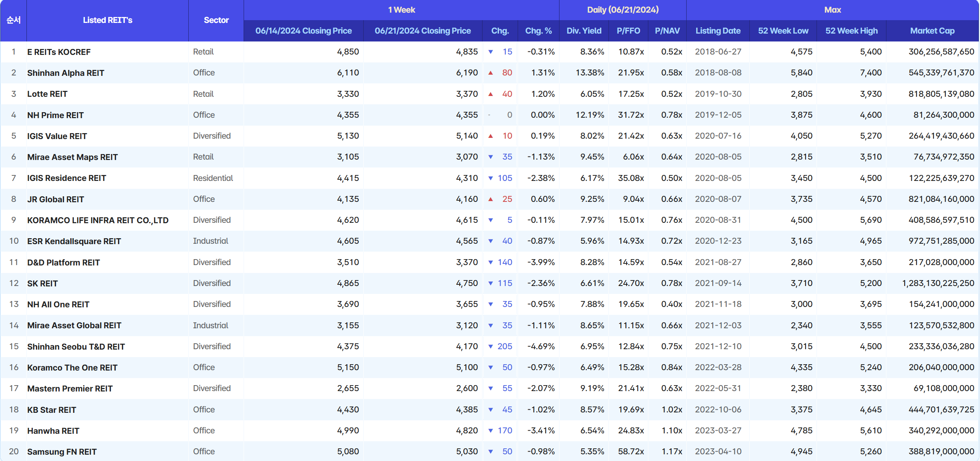Click the Chg. % column header
Viewport: 980px width, 461px height.
pos(538,31)
